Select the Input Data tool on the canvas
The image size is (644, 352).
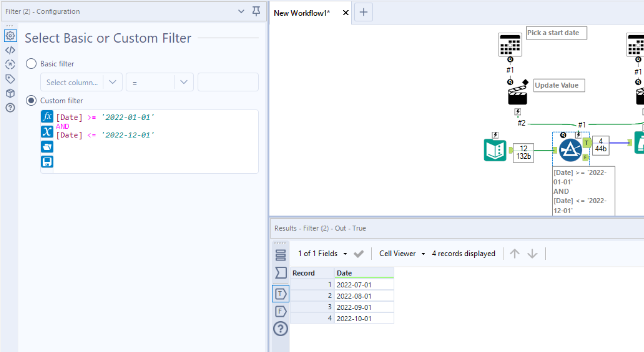click(495, 150)
